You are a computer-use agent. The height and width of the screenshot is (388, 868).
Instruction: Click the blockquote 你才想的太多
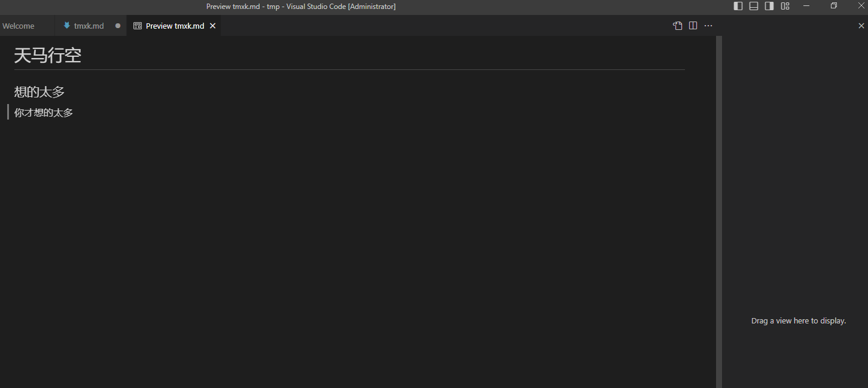pos(43,112)
